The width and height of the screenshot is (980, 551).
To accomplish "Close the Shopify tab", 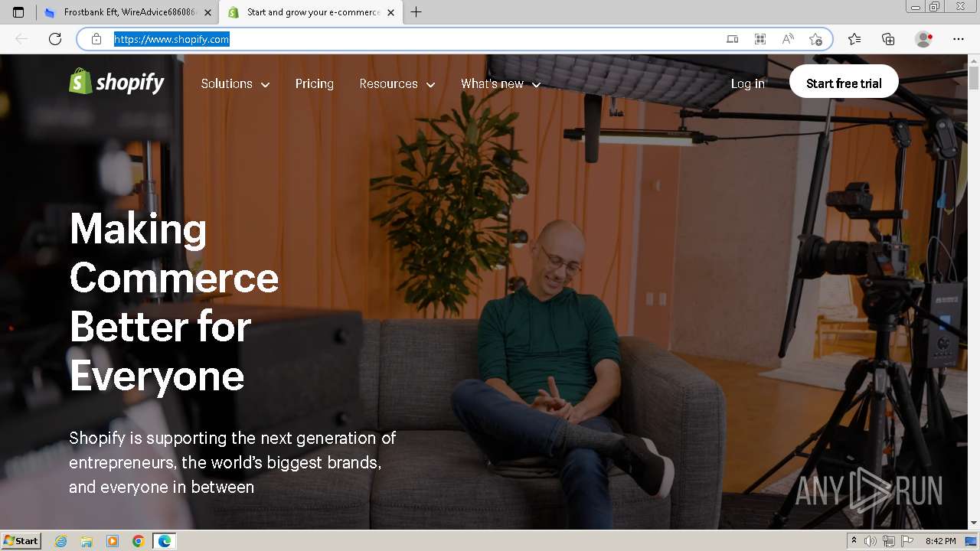I will tap(390, 12).
